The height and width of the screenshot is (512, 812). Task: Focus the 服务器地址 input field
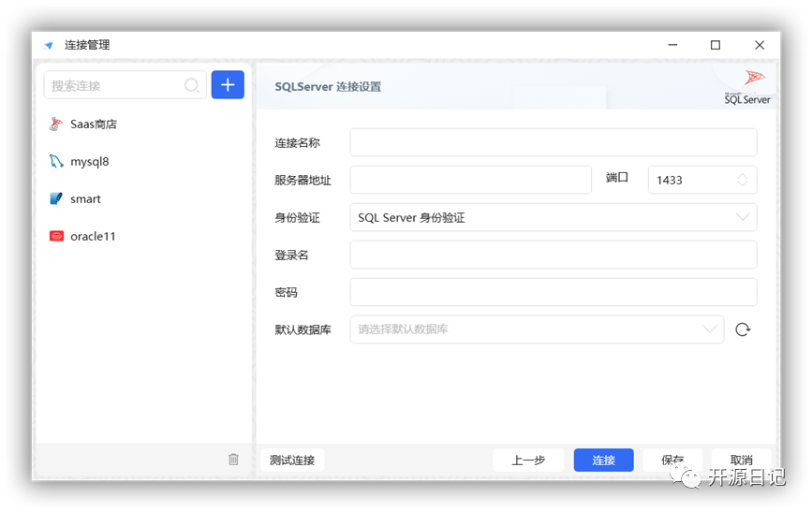click(x=470, y=180)
